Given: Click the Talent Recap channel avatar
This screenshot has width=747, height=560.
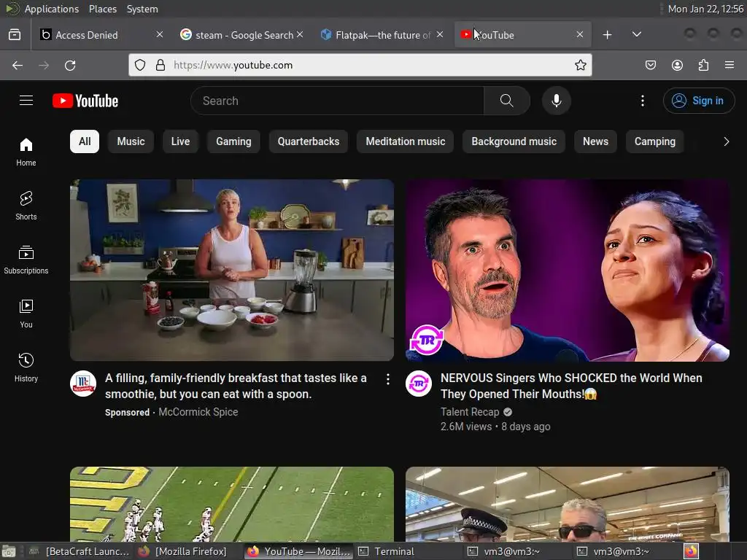Looking at the screenshot, I should 419,384.
